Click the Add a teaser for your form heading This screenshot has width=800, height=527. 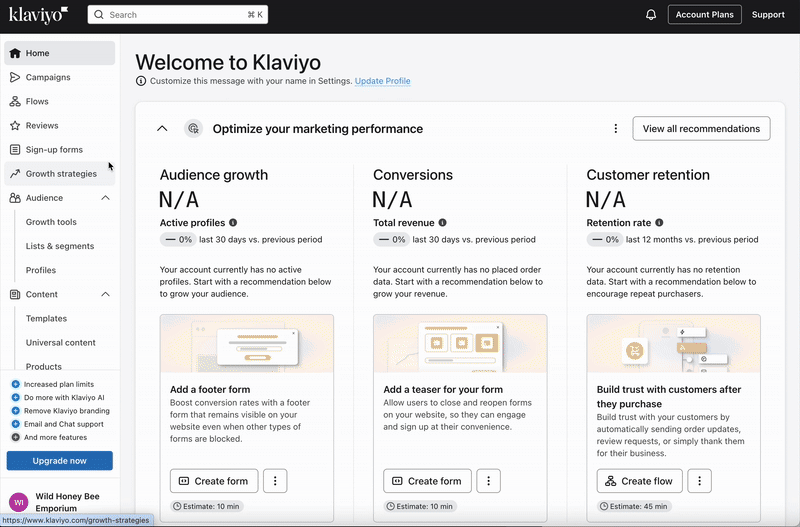click(443, 389)
